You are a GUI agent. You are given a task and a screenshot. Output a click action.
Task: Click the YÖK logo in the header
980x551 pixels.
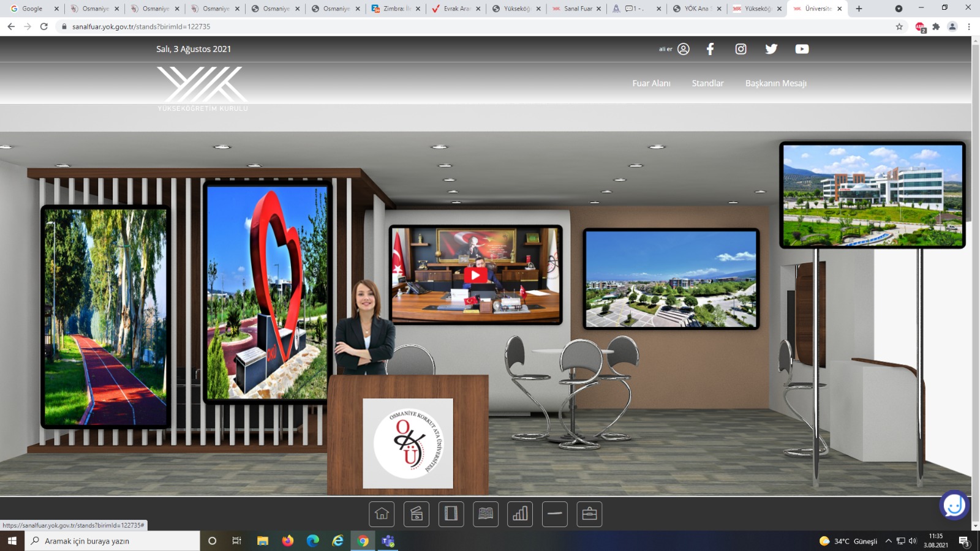(203, 89)
